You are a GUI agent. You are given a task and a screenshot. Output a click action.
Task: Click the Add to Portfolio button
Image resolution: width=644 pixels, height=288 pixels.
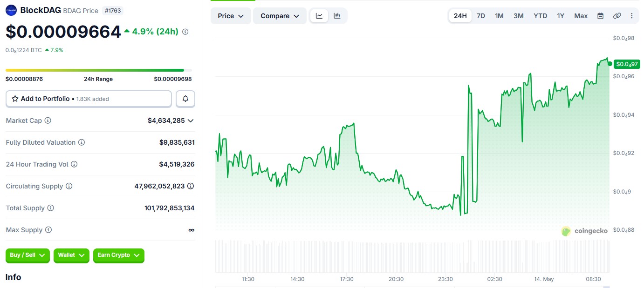coord(89,99)
